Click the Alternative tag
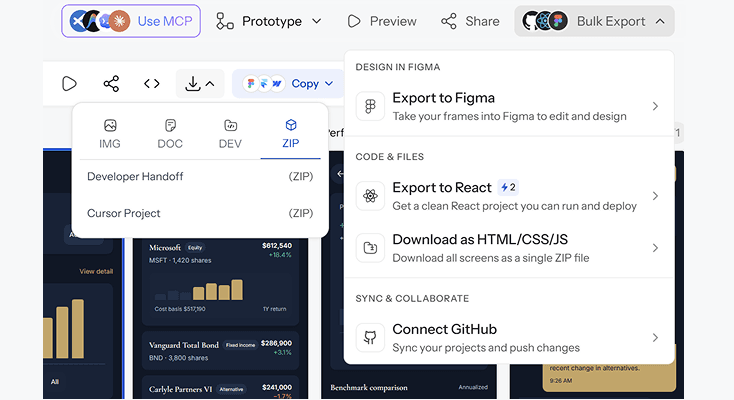Screen dimensions: 734x400 pyautogui.click(x=231, y=389)
